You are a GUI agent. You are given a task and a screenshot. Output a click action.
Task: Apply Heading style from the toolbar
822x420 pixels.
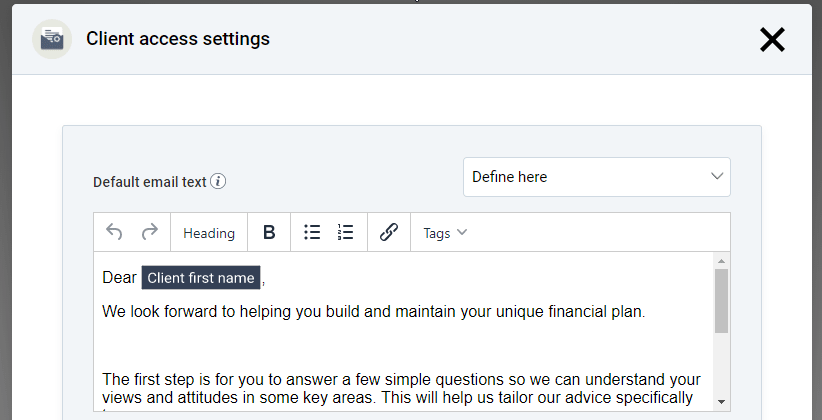(x=209, y=233)
